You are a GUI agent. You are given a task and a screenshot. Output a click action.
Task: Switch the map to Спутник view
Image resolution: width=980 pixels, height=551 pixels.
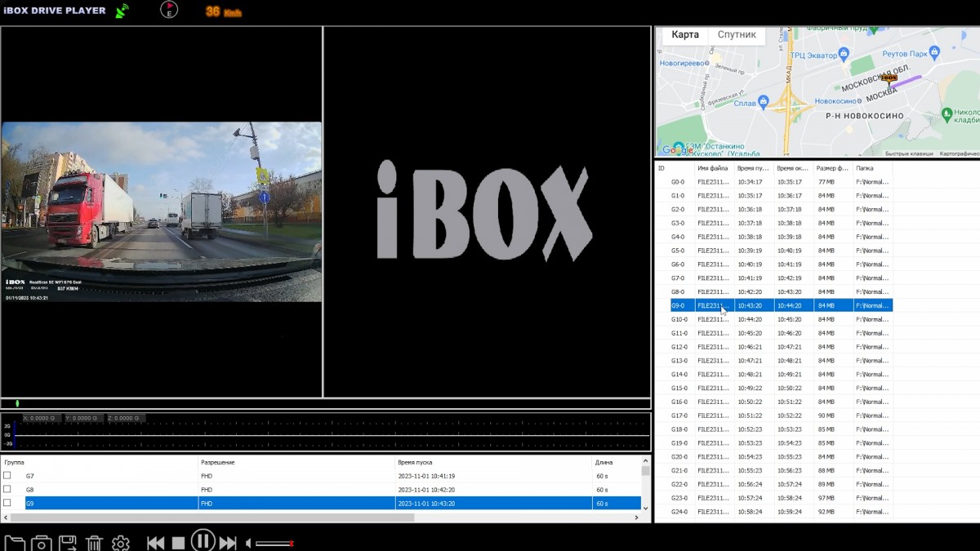point(736,35)
